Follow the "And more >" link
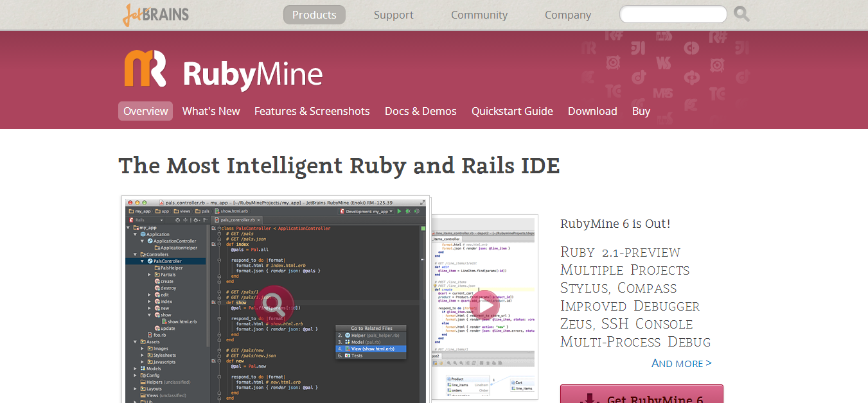The height and width of the screenshot is (403, 868). click(682, 363)
